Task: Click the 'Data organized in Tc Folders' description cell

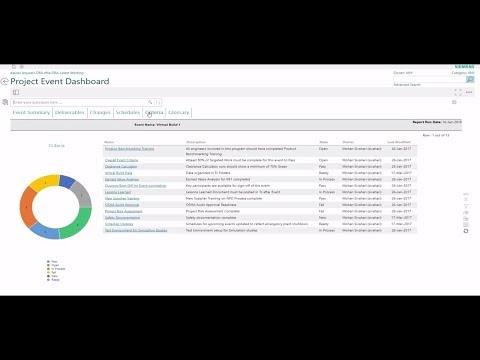Action: 208,173
